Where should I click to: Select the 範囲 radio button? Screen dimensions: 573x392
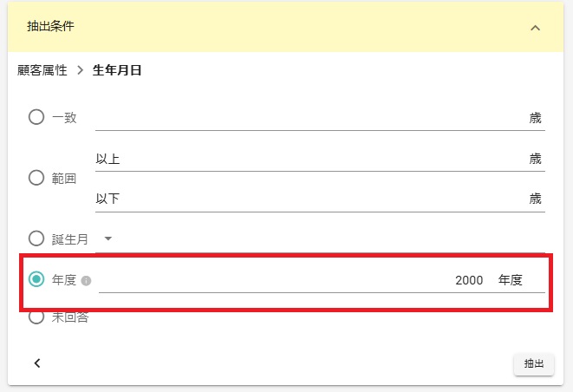36,178
